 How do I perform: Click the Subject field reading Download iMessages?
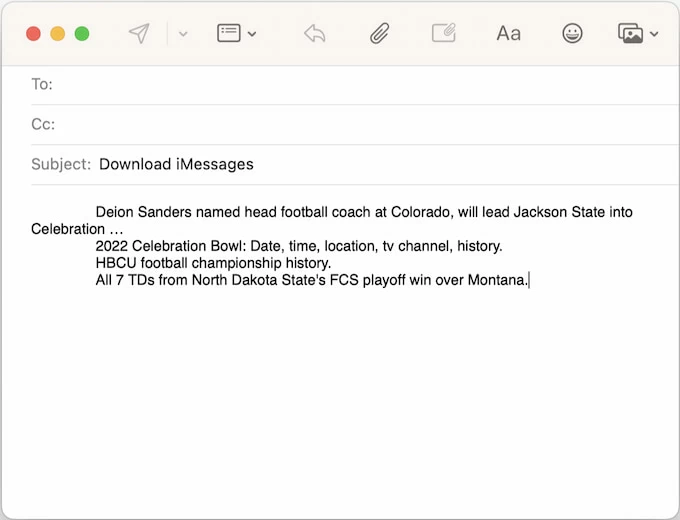click(176, 164)
